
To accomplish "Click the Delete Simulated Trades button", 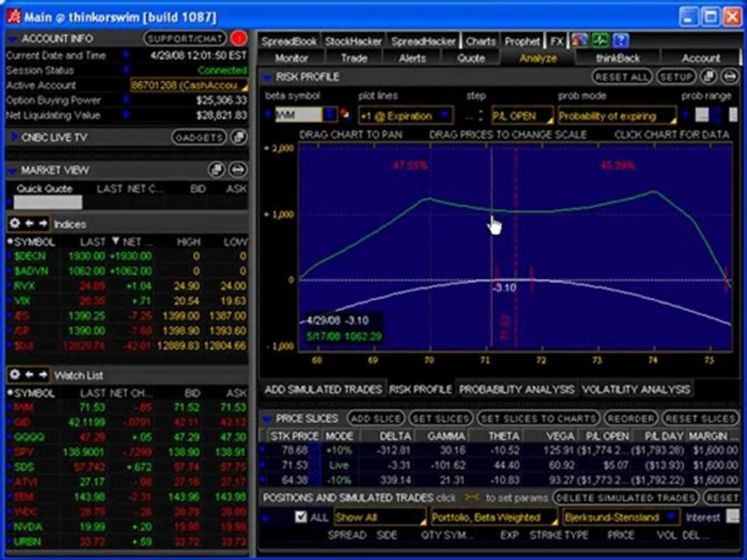I will [x=626, y=498].
